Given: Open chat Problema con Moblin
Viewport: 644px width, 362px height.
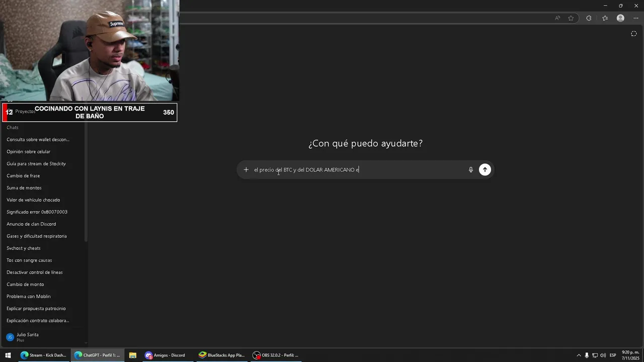Looking at the screenshot, I should pyautogui.click(x=29, y=297).
